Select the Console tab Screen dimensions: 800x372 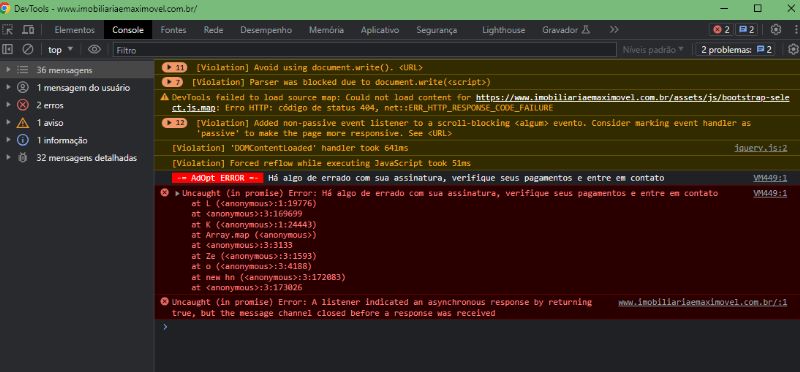point(128,30)
